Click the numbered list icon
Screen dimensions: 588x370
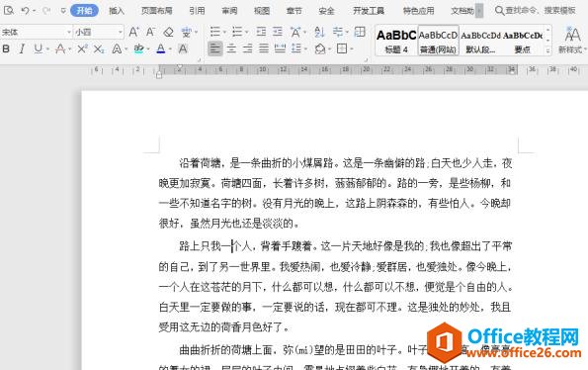point(237,32)
